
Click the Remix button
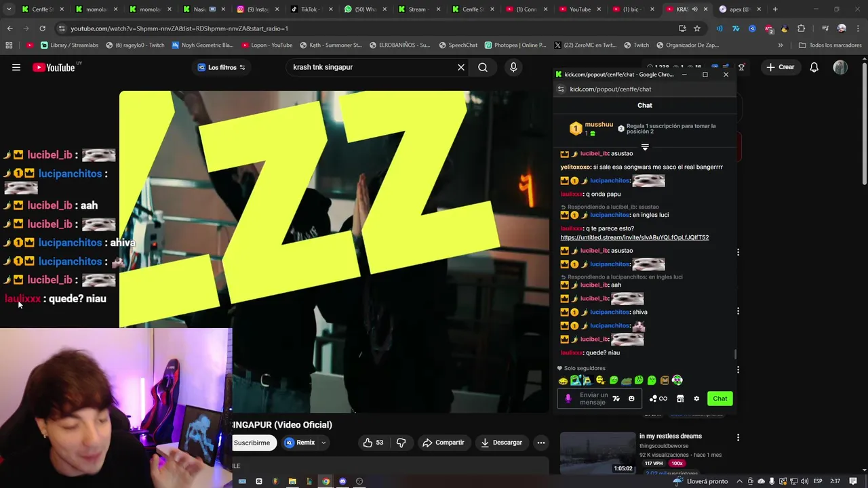299,443
